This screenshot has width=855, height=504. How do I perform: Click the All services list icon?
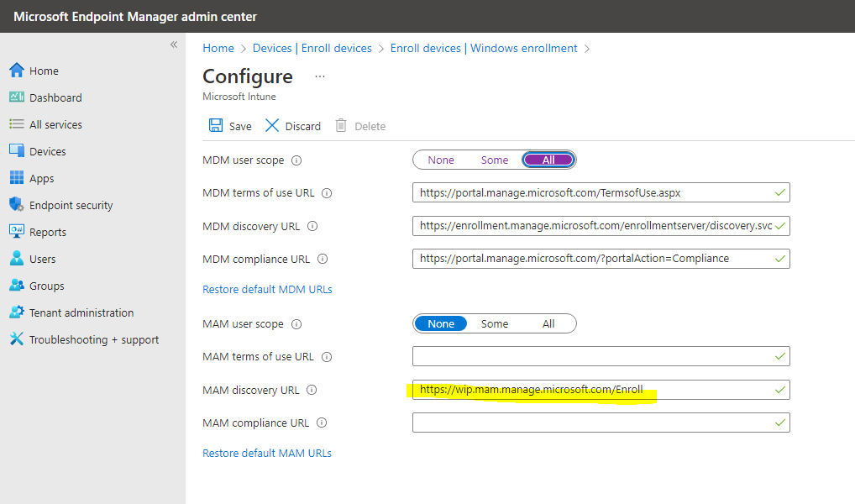pyautogui.click(x=17, y=123)
